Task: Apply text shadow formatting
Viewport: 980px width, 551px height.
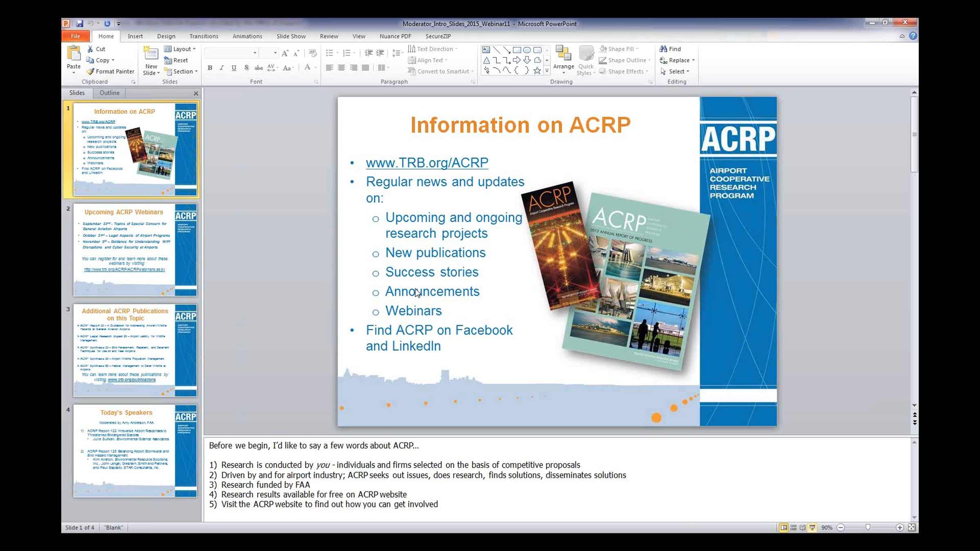Action: click(246, 68)
